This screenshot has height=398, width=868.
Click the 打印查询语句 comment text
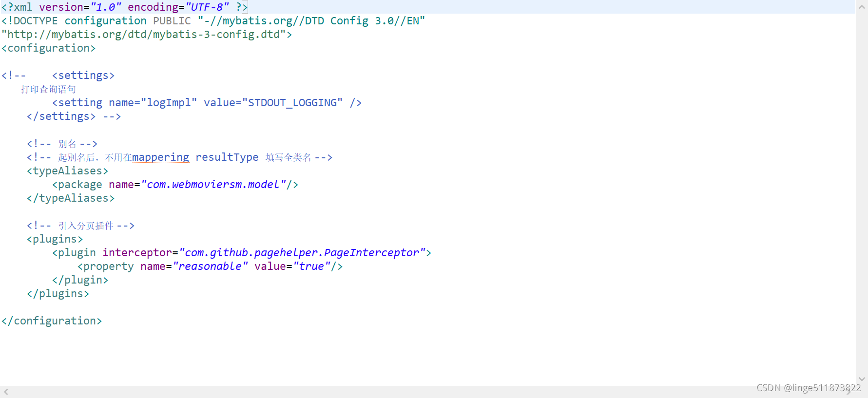point(48,89)
